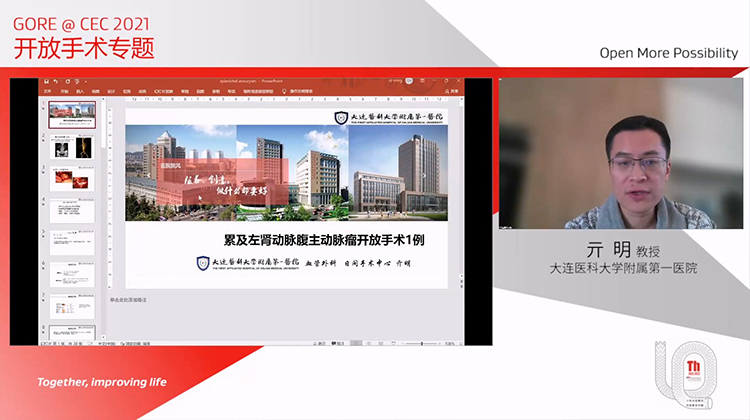Screen dimensions: 750x420
Task: Switch to the 设计 (Design) ribbon tab
Action: tap(111, 91)
